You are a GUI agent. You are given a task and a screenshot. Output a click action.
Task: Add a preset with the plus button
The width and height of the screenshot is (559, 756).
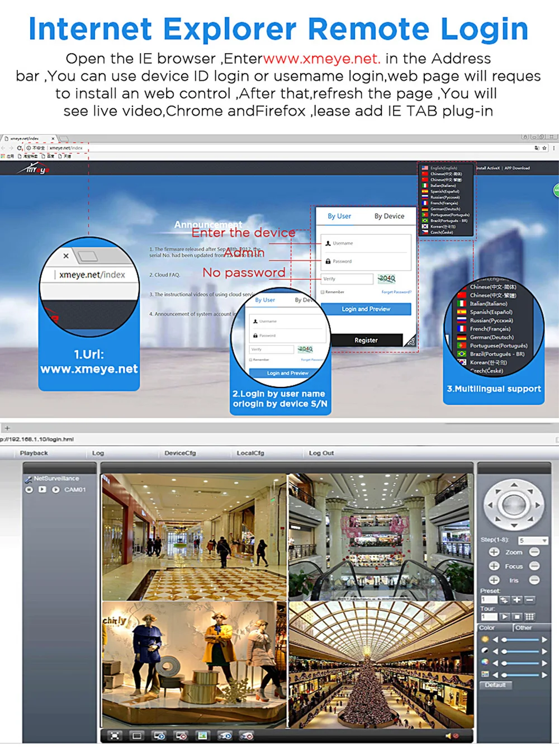point(517,599)
